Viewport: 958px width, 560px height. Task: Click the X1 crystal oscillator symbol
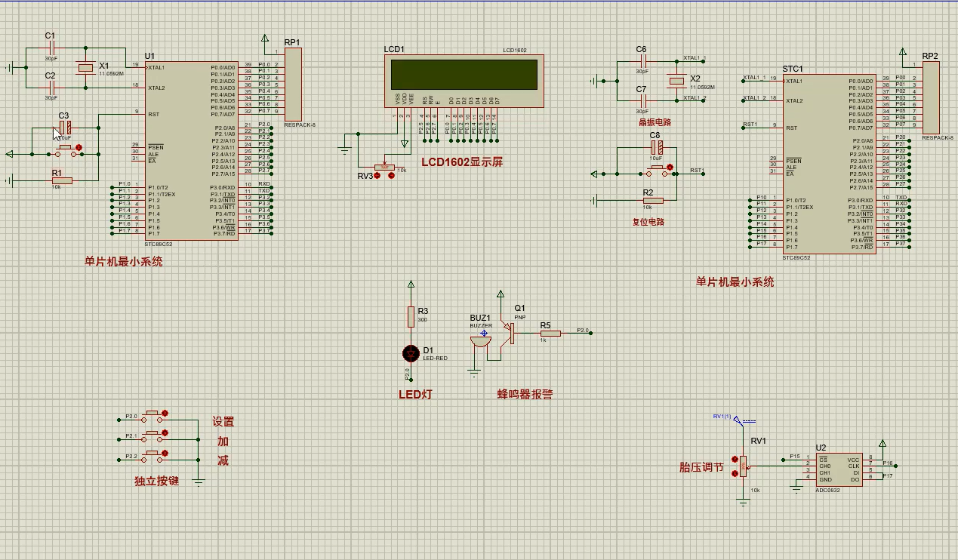(85, 69)
